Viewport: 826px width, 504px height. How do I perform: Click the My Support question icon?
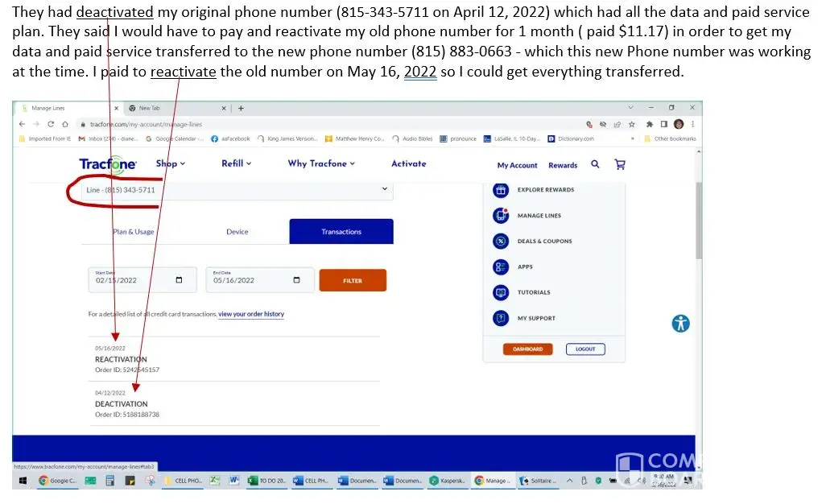501,318
